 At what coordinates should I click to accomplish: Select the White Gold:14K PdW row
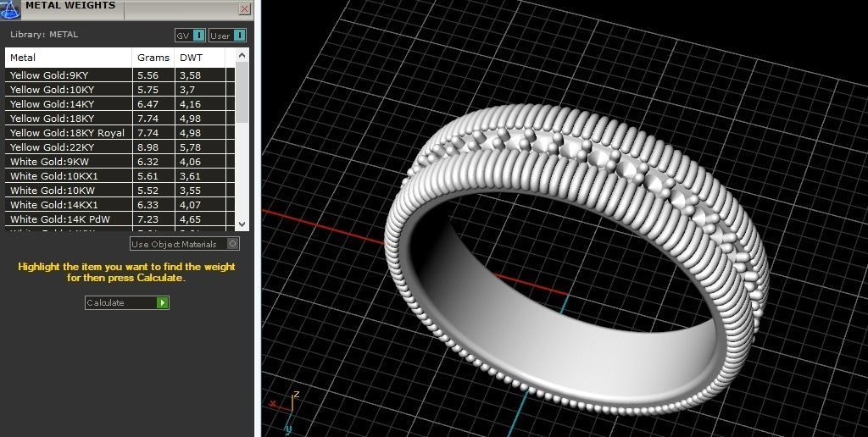click(x=120, y=219)
